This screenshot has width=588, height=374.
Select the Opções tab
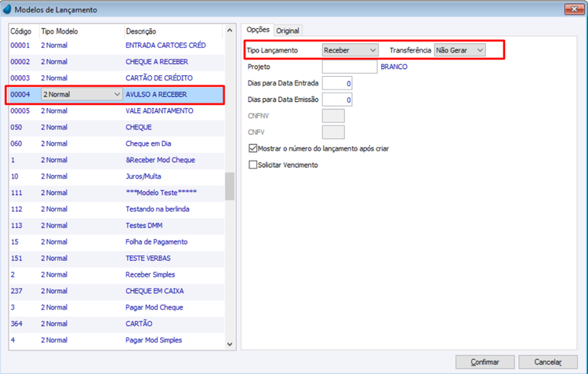(x=258, y=30)
